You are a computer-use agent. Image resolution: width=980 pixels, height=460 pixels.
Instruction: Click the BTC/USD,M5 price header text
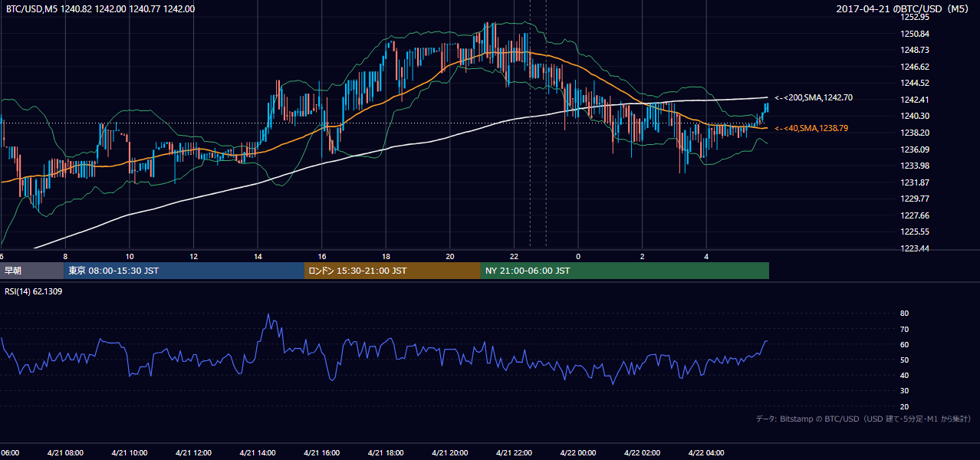click(x=100, y=9)
